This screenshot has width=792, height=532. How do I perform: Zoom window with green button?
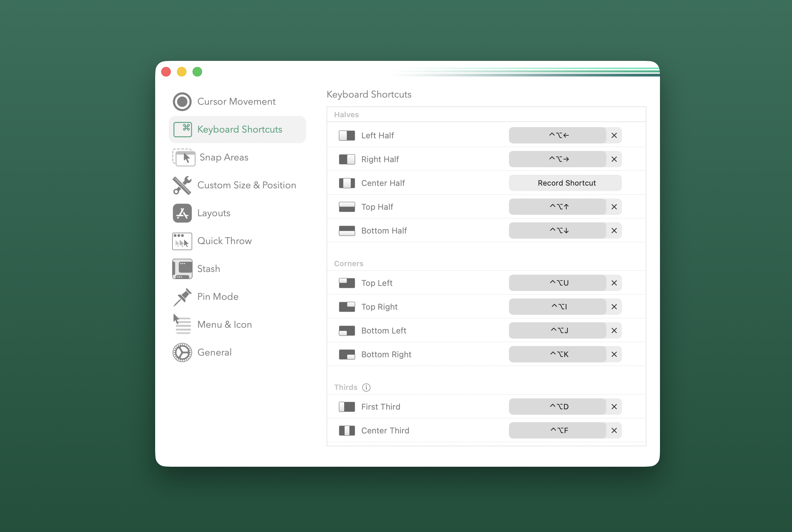197,72
